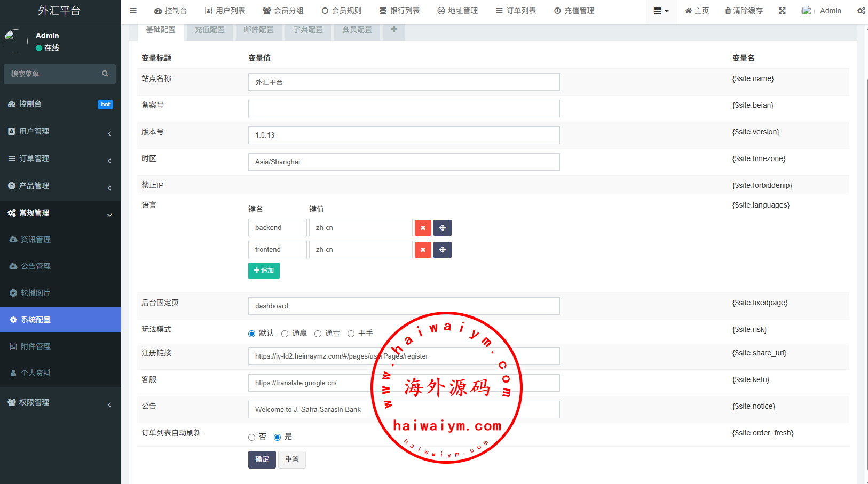Select the 平手 play mode option

[x=351, y=334]
